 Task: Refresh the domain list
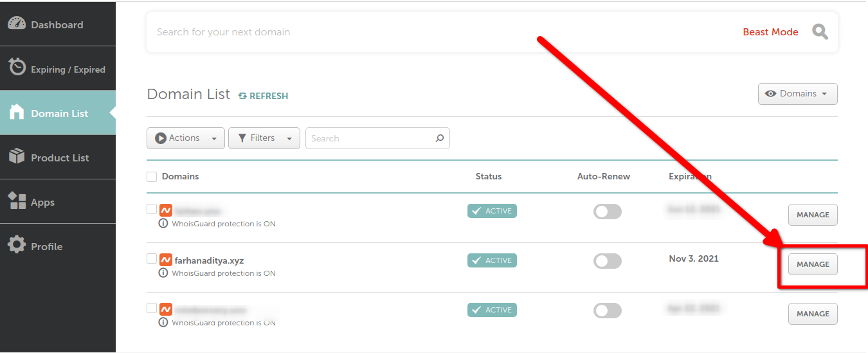pos(263,96)
